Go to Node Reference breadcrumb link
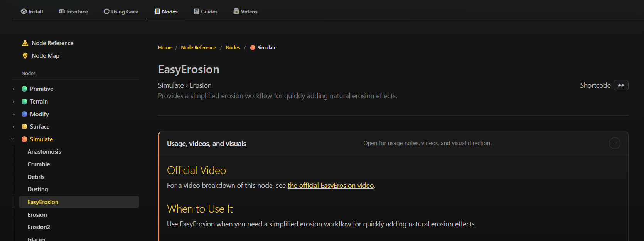The image size is (644, 241). 199,48
